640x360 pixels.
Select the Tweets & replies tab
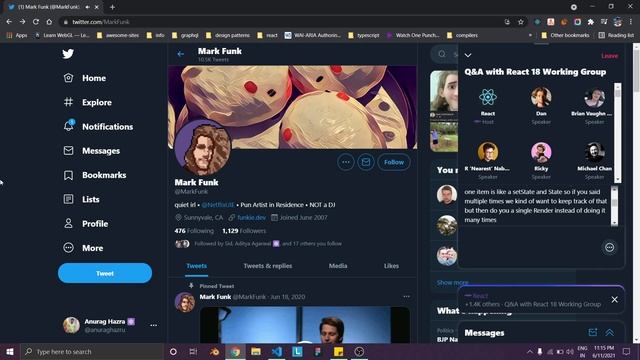tap(268, 266)
